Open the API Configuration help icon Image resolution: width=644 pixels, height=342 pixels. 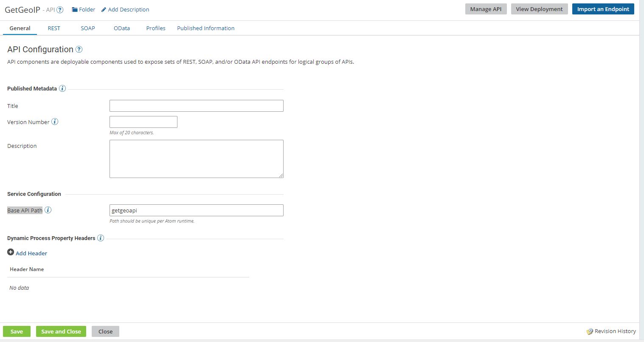pos(79,49)
